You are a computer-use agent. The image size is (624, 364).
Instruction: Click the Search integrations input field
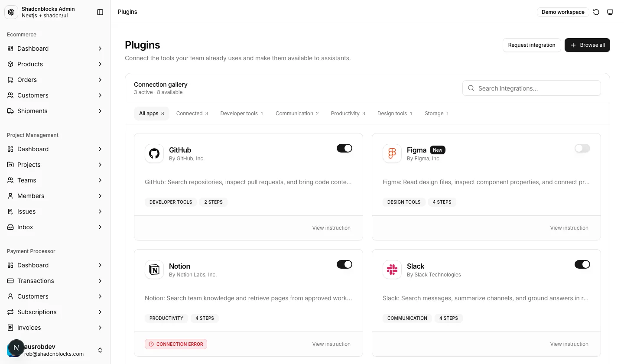point(532,88)
